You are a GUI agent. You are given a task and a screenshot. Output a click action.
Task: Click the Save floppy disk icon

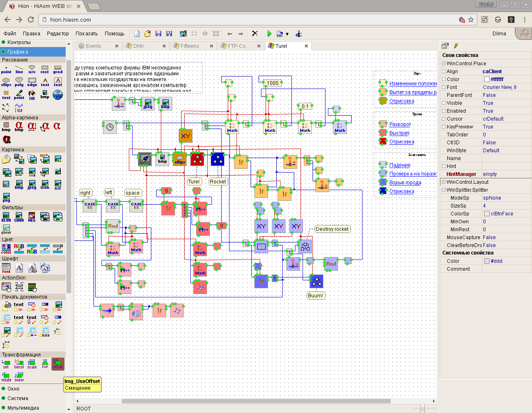pos(158,34)
